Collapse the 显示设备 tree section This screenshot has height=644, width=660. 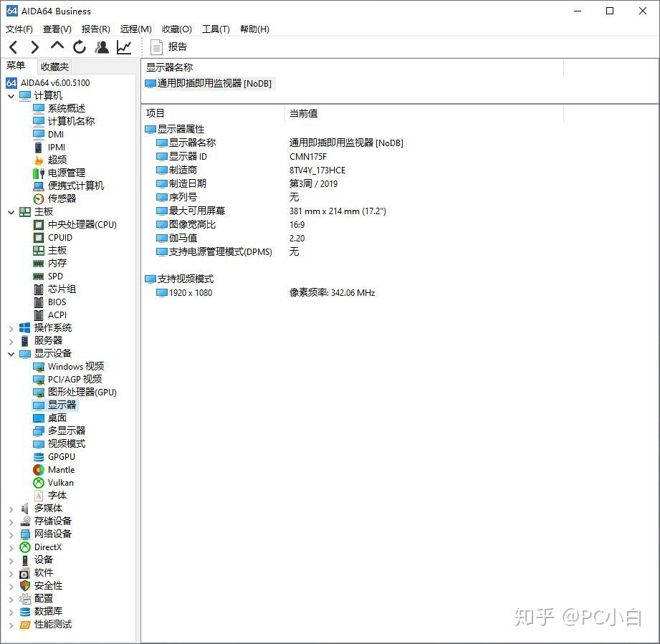[x=10, y=353]
